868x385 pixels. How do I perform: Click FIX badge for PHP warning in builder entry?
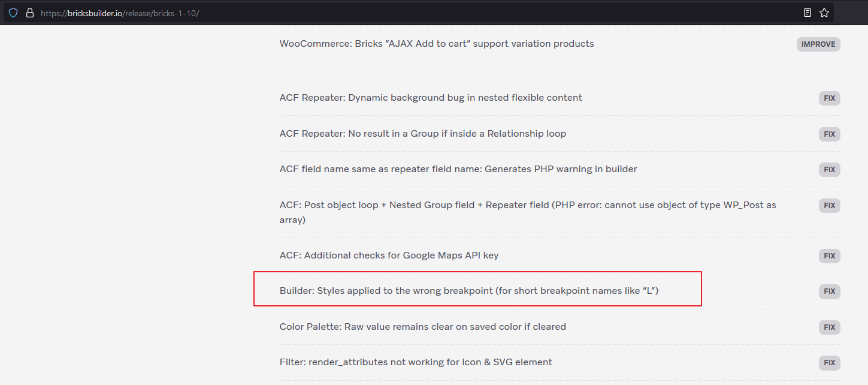tap(830, 170)
